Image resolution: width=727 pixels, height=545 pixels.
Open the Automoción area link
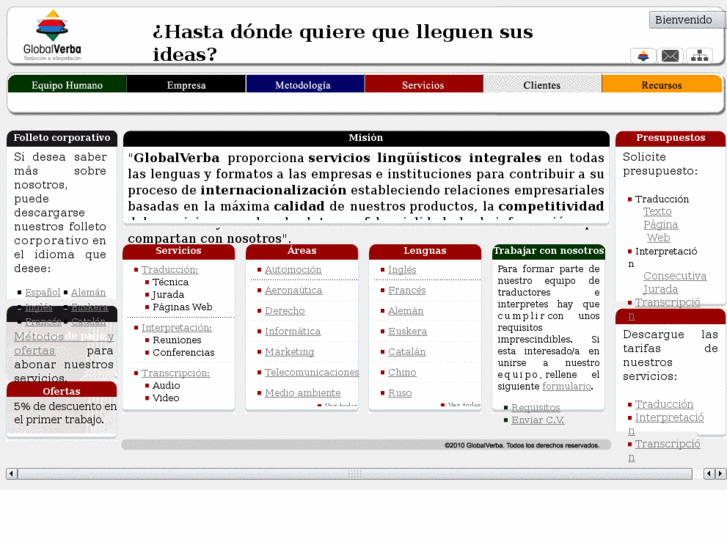(293, 269)
